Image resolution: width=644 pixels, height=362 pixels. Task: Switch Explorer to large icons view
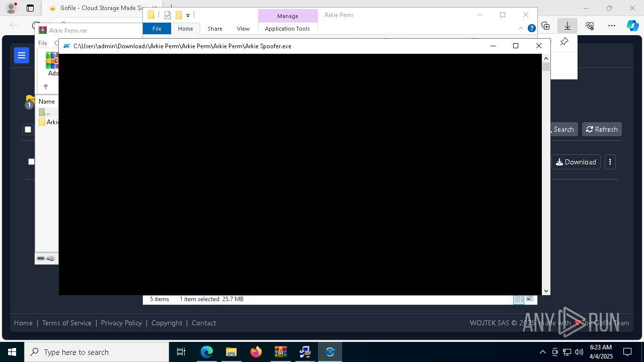point(529,299)
